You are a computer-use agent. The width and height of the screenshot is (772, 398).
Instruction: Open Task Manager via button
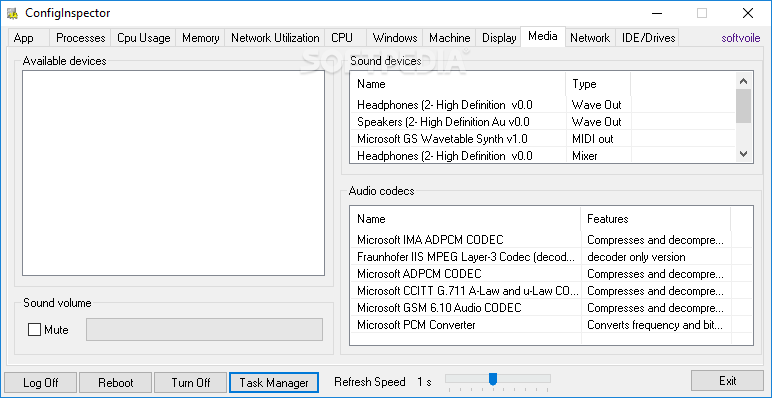click(274, 382)
